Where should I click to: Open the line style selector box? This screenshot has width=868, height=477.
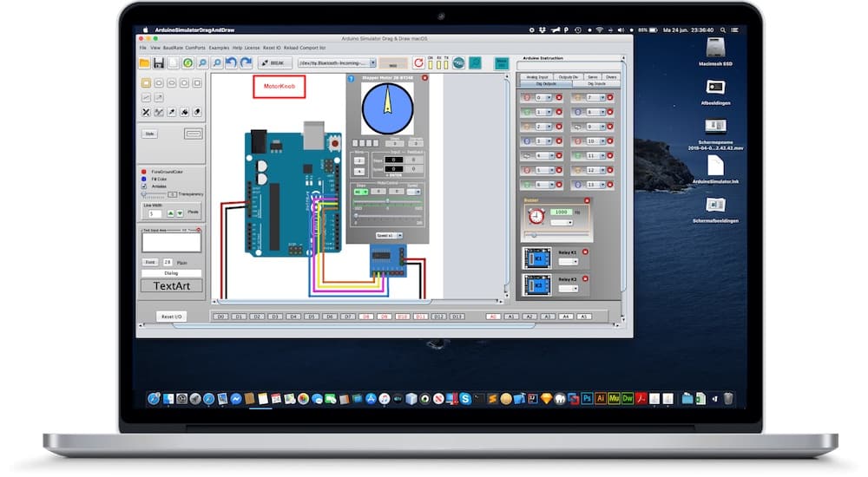[x=194, y=134]
